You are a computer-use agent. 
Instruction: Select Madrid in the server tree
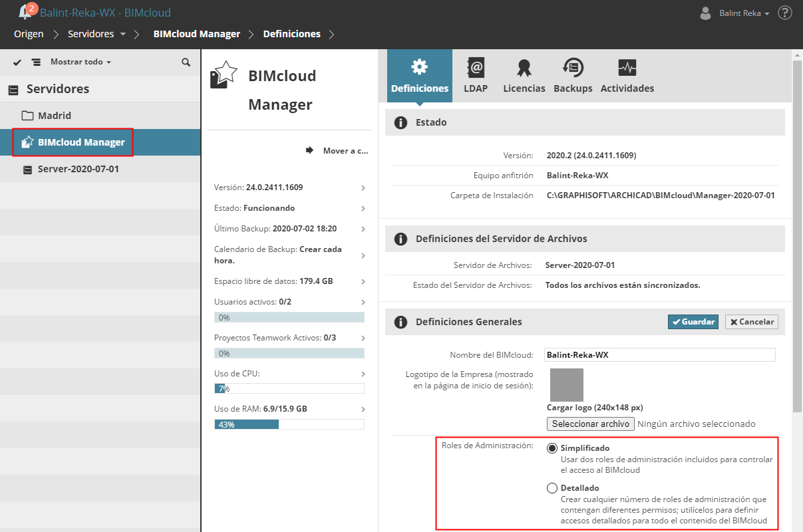pos(100,116)
